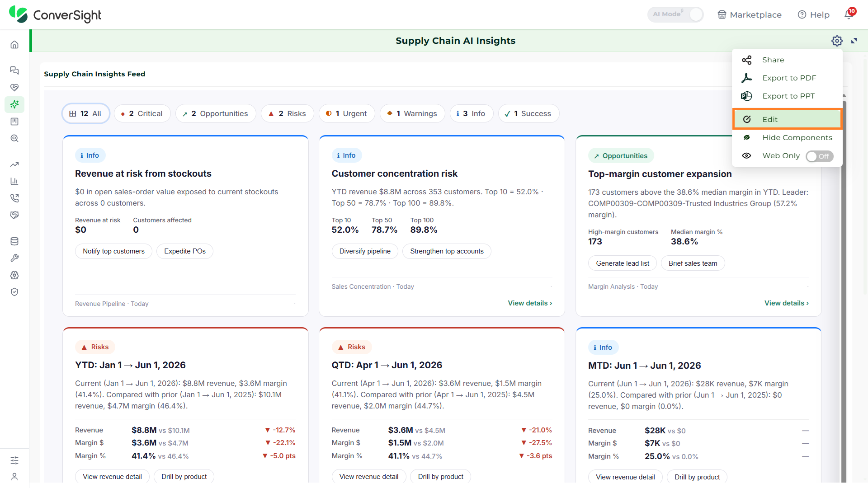Open the bar chart sidebar icon
The width and height of the screenshot is (868, 488).
pos(14,181)
